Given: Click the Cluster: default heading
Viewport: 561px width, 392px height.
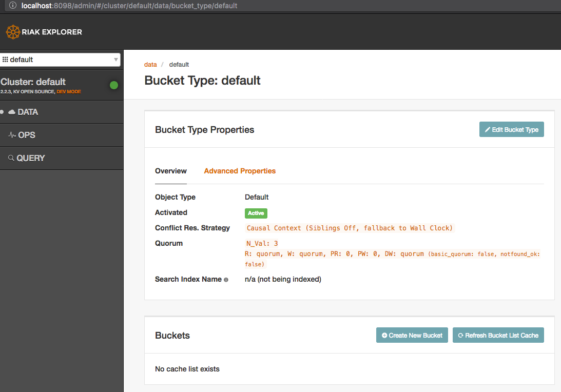Looking at the screenshot, I should pos(33,82).
